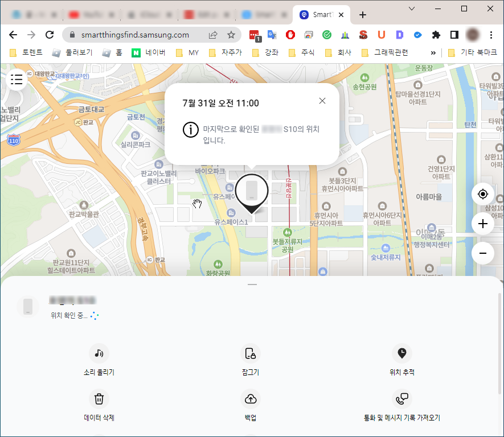Open the tab search dropdown arrow

(x=411, y=9)
